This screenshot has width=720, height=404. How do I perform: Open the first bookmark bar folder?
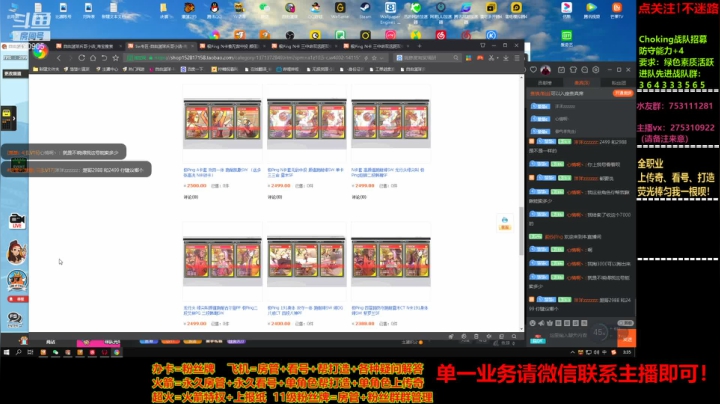click(x=46, y=69)
